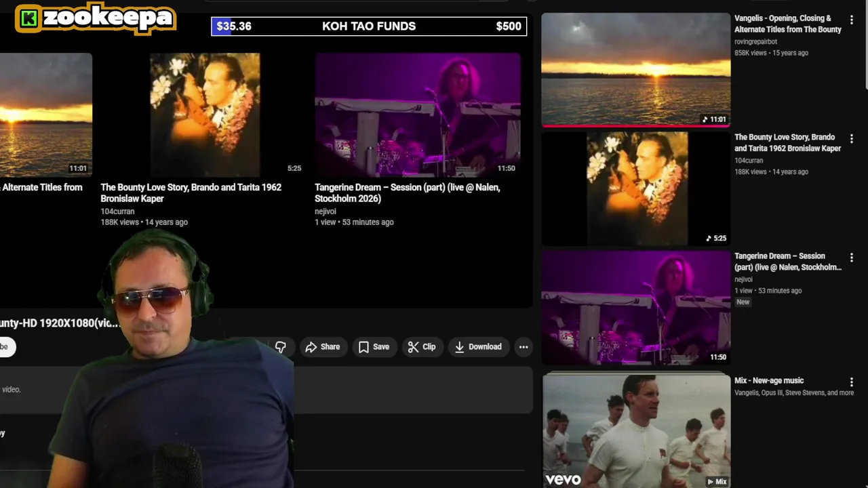Click the video title ending 'HD 1920X1080'
Viewport: 868px width, 488px height.
tap(60, 323)
